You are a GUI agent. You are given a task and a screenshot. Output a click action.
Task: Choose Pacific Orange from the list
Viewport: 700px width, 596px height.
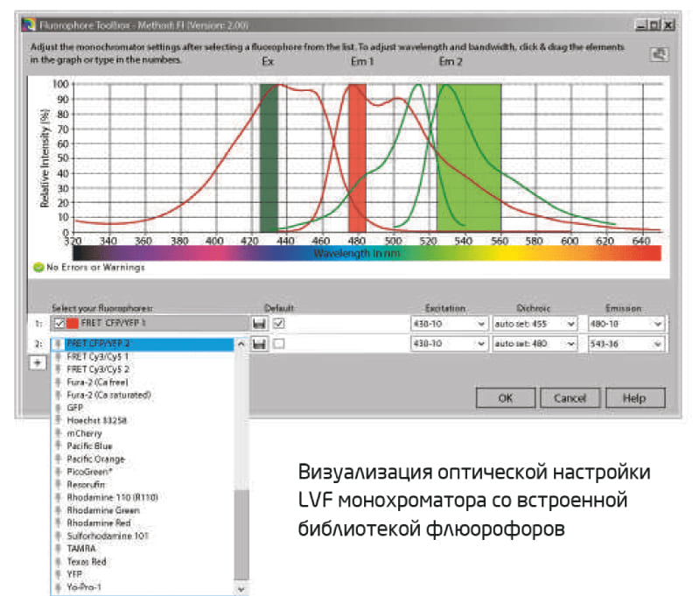click(x=143, y=459)
